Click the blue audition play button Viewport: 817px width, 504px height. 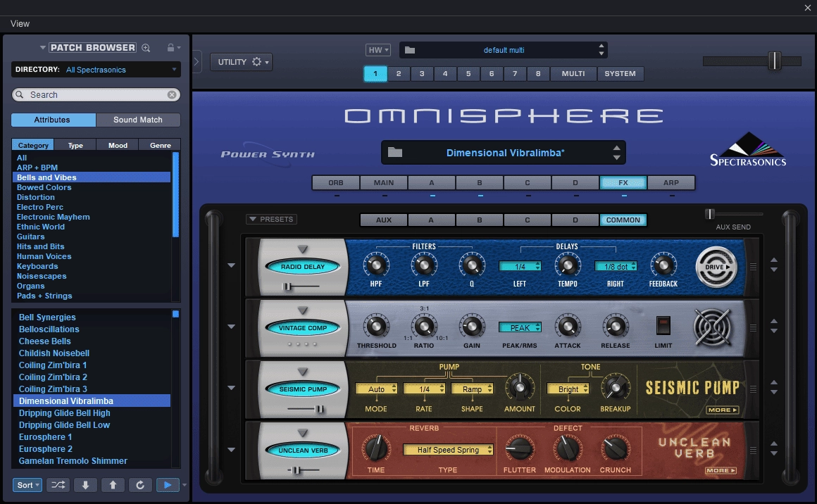click(x=167, y=485)
